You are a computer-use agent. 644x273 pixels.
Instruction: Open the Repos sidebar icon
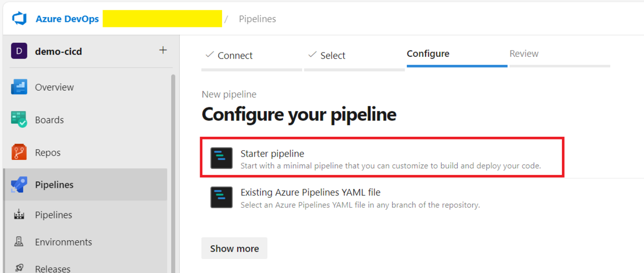[19, 152]
